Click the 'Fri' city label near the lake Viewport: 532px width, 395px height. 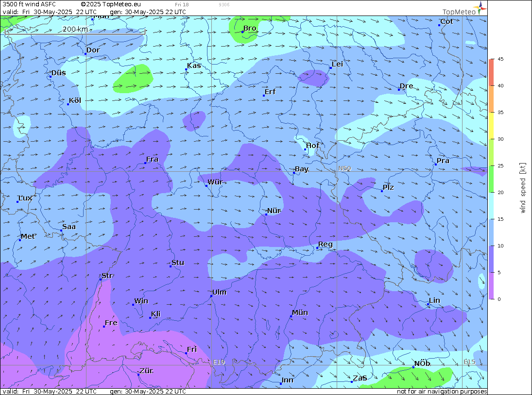click(x=192, y=349)
